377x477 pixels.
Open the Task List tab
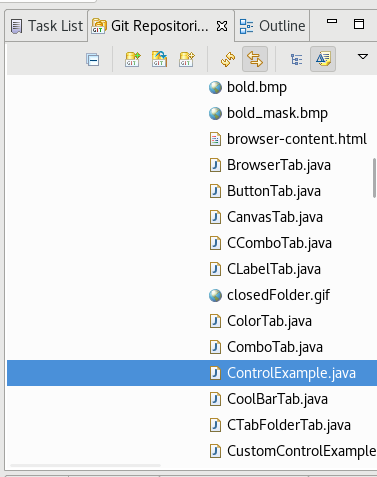click(47, 26)
